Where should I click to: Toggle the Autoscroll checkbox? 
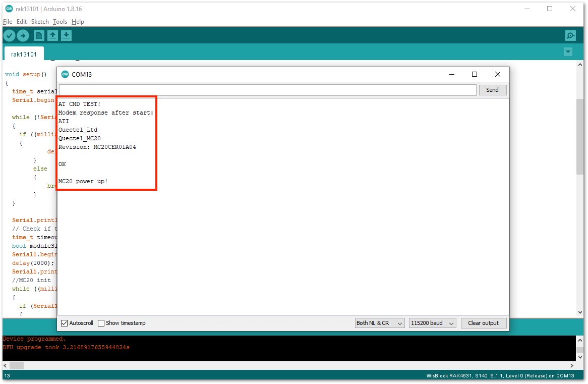pyautogui.click(x=65, y=323)
